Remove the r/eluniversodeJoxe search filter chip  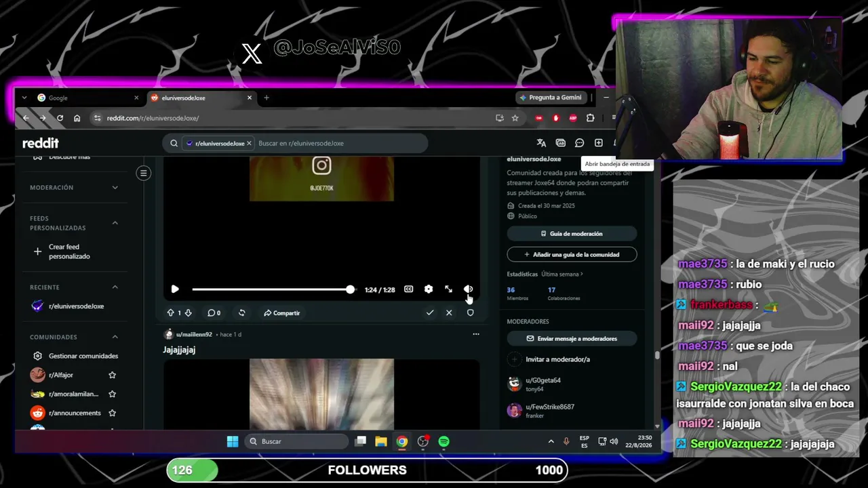(x=249, y=144)
